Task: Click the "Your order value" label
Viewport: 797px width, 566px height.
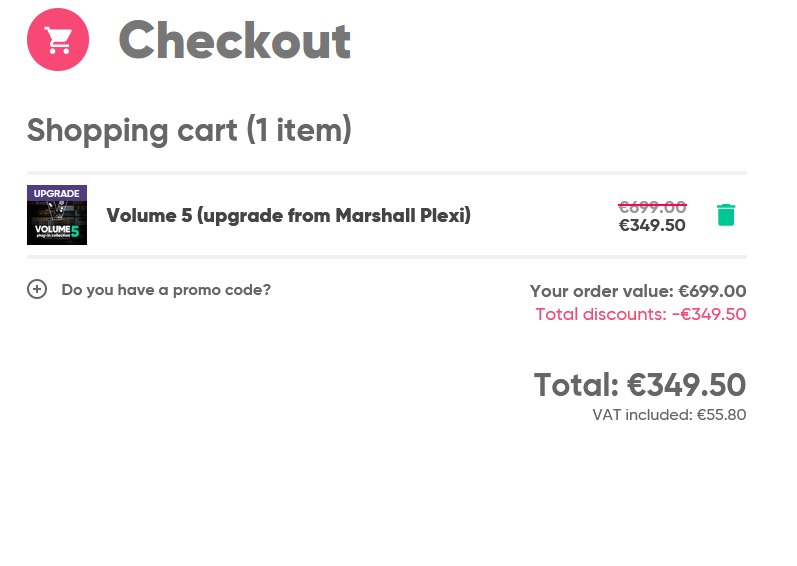Action: [601, 291]
